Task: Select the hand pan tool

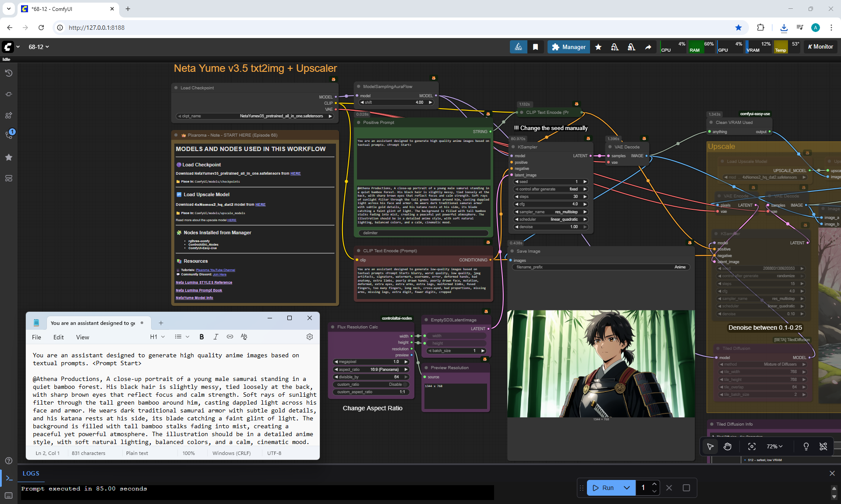Action: pos(728,446)
